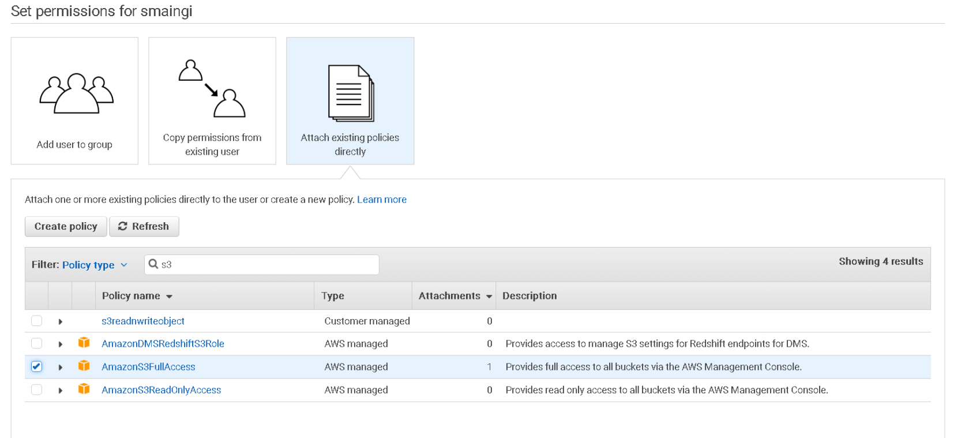Screen dimensions: 980x438
Task: Click the Showing 4 results text
Action: [881, 261]
